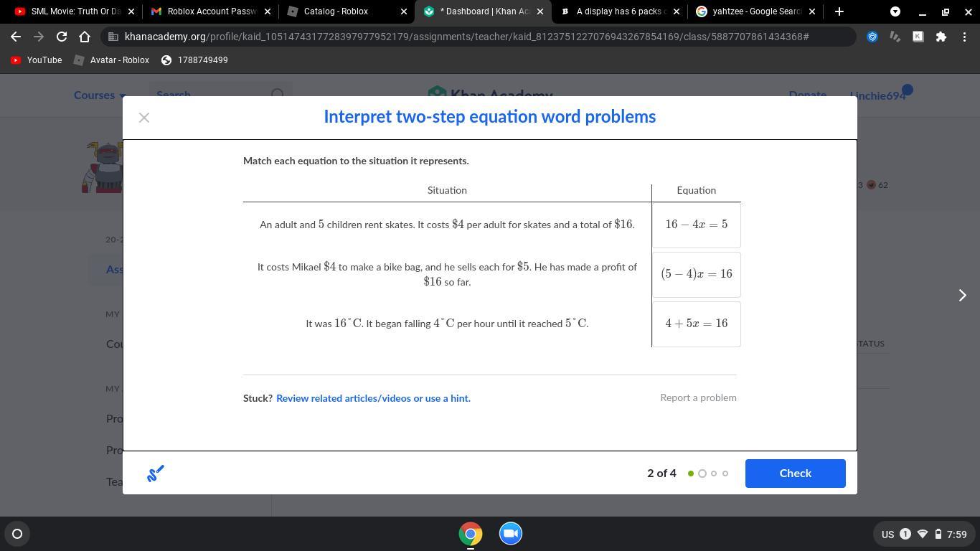This screenshot has height=551, width=980.
Task: Click Mikael bike bag situation text
Action: pyautogui.click(x=447, y=274)
